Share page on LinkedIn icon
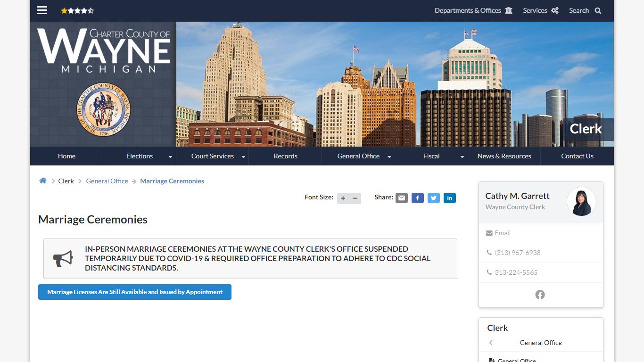 tap(450, 198)
